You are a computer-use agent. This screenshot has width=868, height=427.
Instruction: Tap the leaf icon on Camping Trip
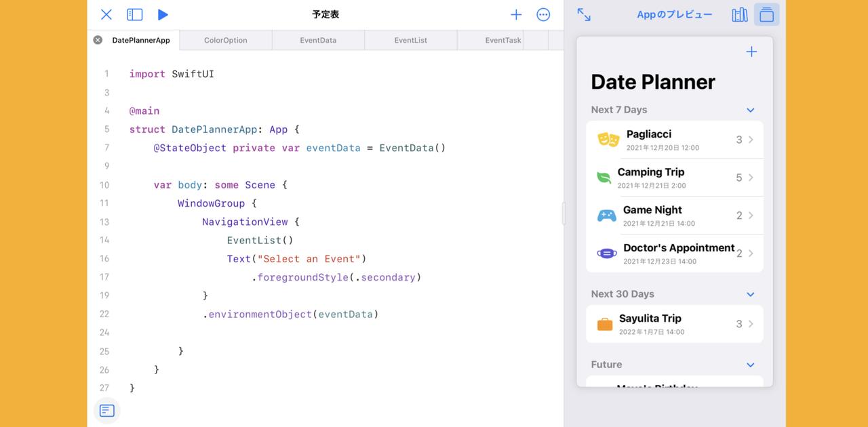click(606, 177)
